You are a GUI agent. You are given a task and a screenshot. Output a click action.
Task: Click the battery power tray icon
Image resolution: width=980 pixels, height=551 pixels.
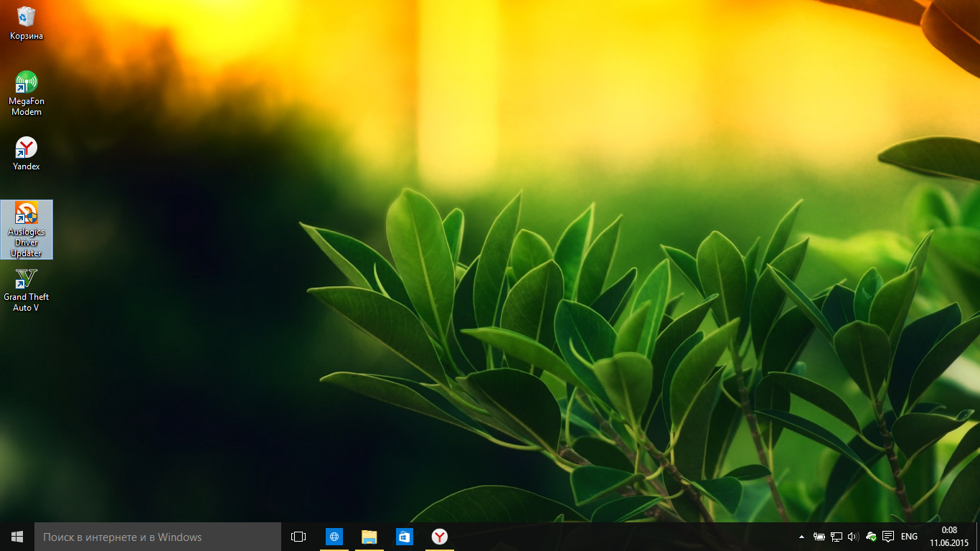tap(819, 537)
